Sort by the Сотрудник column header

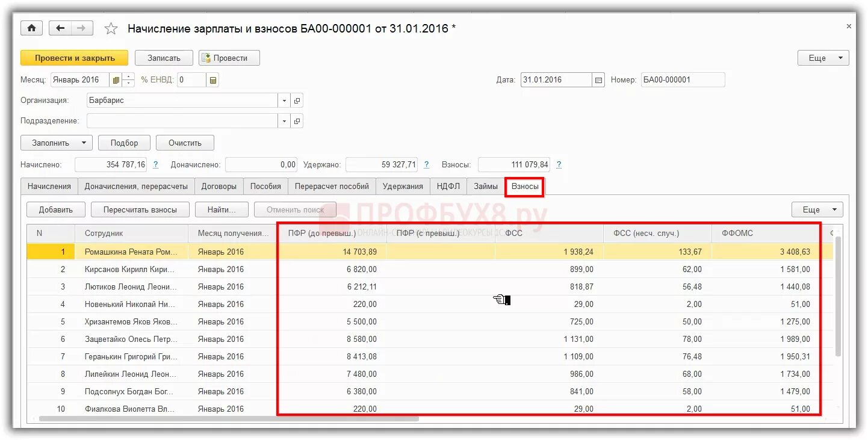[132, 233]
